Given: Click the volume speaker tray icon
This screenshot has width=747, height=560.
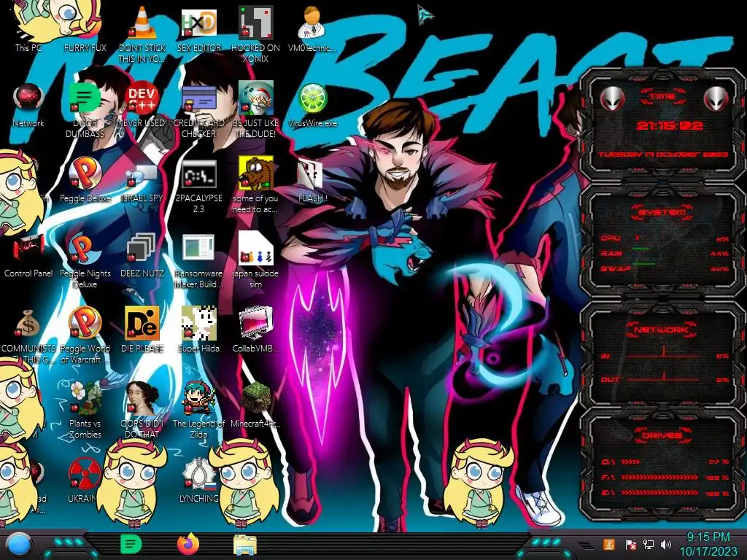Looking at the screenshot, I should (x=666, y=545).
